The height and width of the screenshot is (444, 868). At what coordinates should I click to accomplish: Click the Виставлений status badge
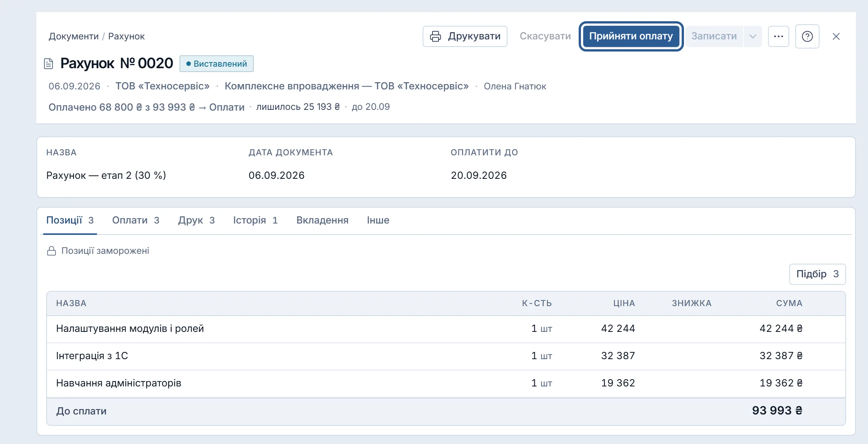pyautogui.click(x=217, y=64)
